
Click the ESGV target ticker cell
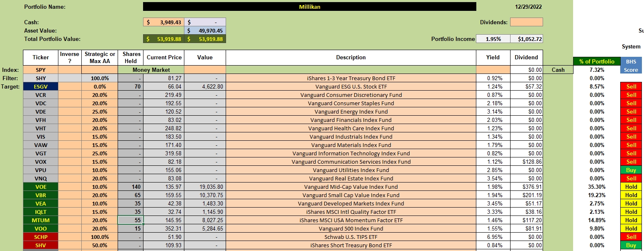click(40, 86)
